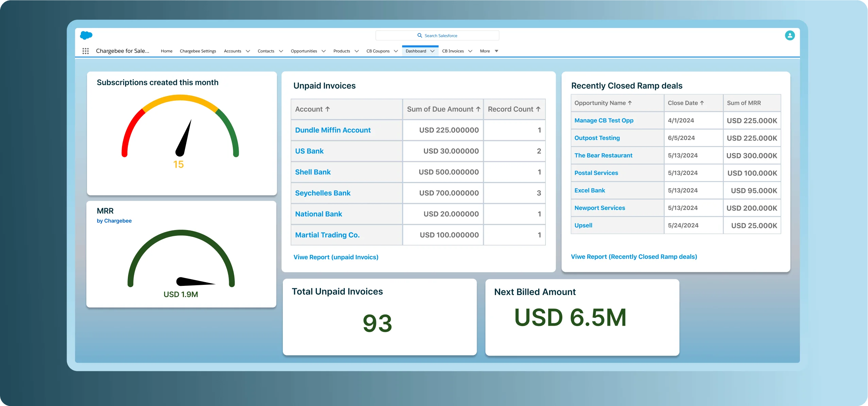Expand the Opportunities tab dropdown chevron
This screenshot has height=406, width=868.
point(323,51)
